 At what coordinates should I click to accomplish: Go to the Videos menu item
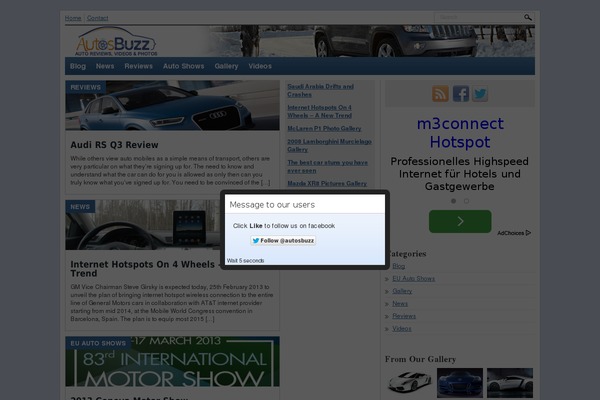click(x=260, y=66)
